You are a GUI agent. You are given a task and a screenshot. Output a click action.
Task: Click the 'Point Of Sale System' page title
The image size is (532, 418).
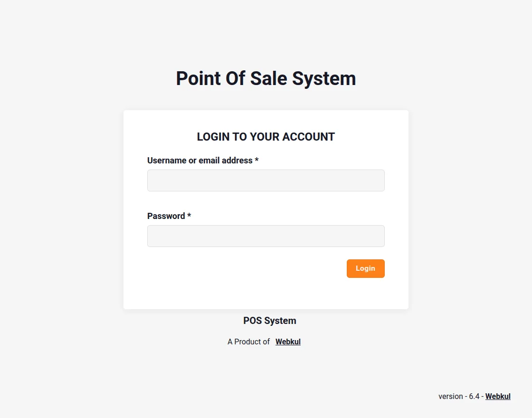266,78
